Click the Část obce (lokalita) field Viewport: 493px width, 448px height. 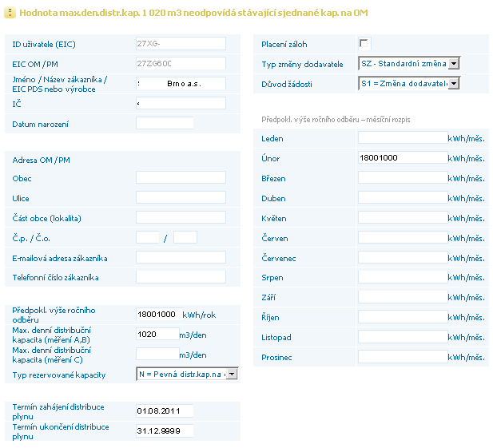point(181,217)
